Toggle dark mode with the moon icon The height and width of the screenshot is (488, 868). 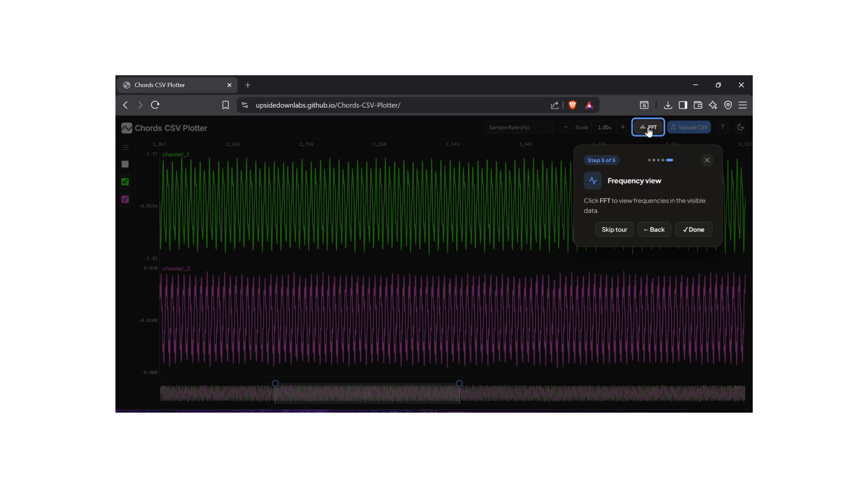pos(741,127)
